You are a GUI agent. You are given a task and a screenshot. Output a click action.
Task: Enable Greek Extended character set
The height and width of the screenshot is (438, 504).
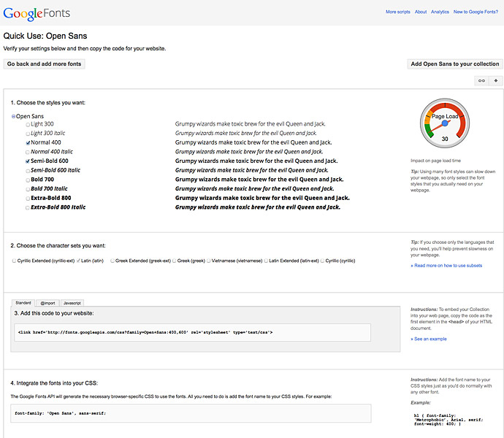[x=112, y=261]
